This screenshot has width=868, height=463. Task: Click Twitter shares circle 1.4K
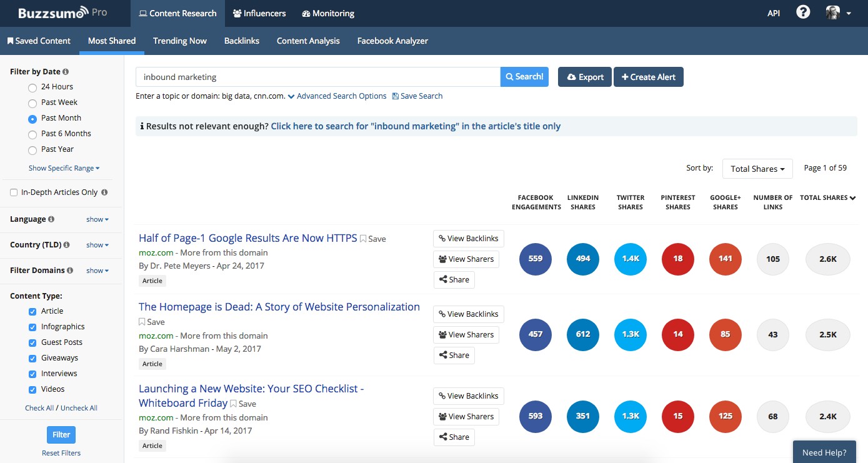(631, 259)
